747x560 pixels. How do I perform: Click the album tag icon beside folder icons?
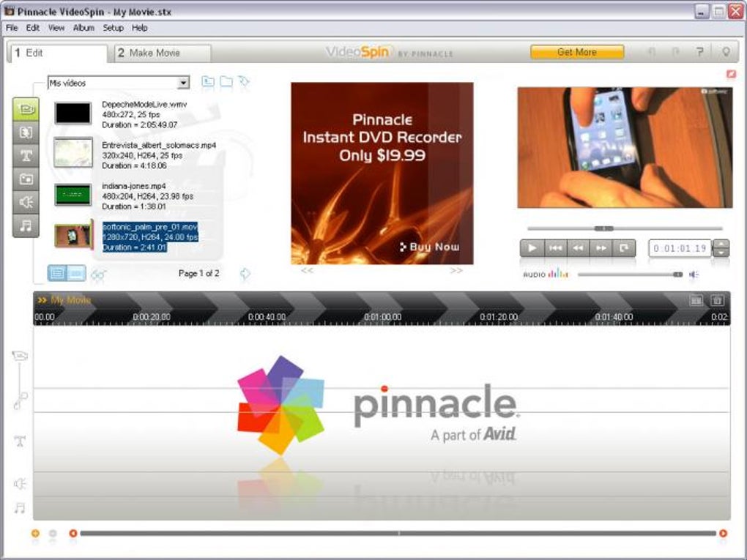point(244,82)
